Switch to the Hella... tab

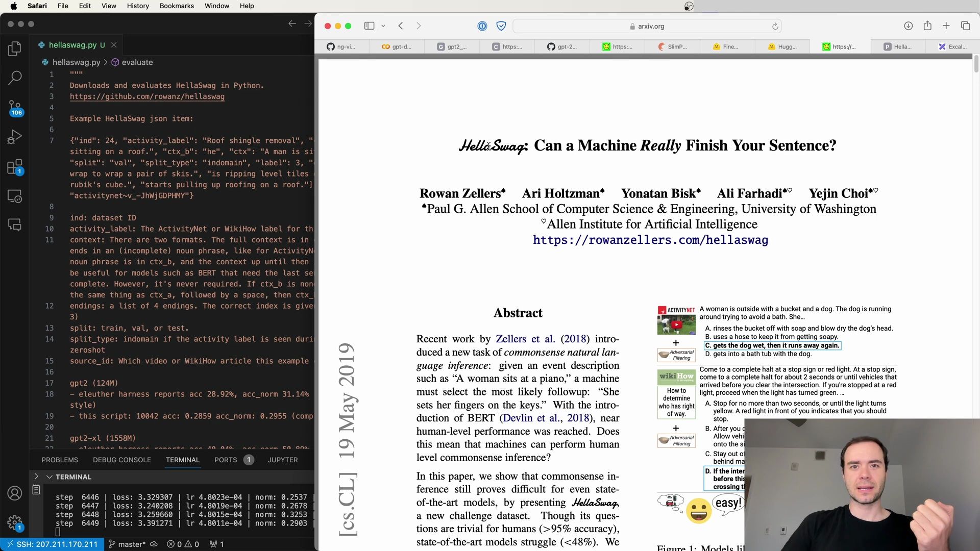point(898,46)
